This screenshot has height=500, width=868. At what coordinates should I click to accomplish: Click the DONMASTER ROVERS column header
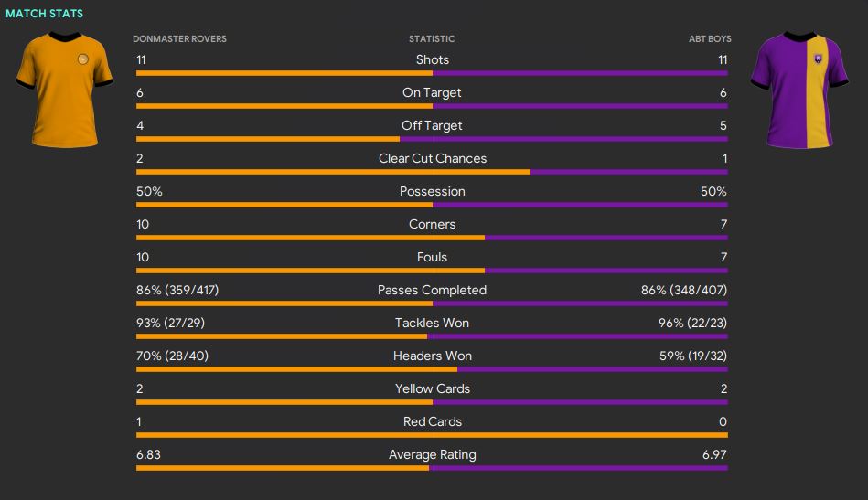click(x=179, y=39)
